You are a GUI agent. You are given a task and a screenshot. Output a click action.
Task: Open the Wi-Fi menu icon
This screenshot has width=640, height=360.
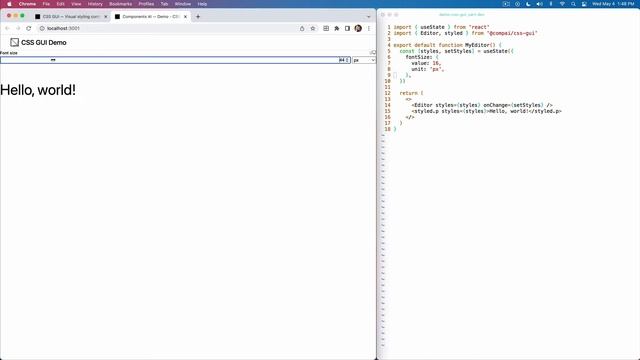(x=562, y=4)
